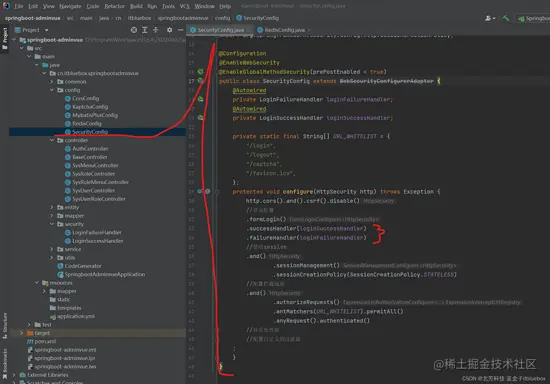Collapse the config package node
This screenshot has height=384, width=550.
[x=52, y=90]
